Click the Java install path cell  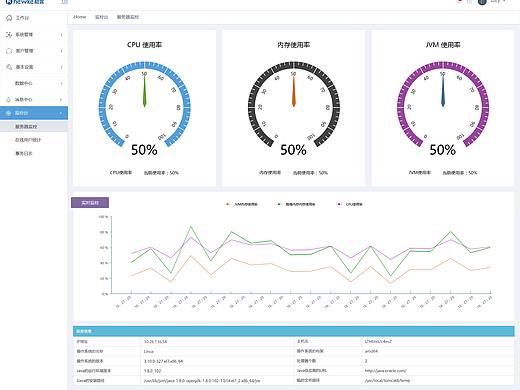202,380
